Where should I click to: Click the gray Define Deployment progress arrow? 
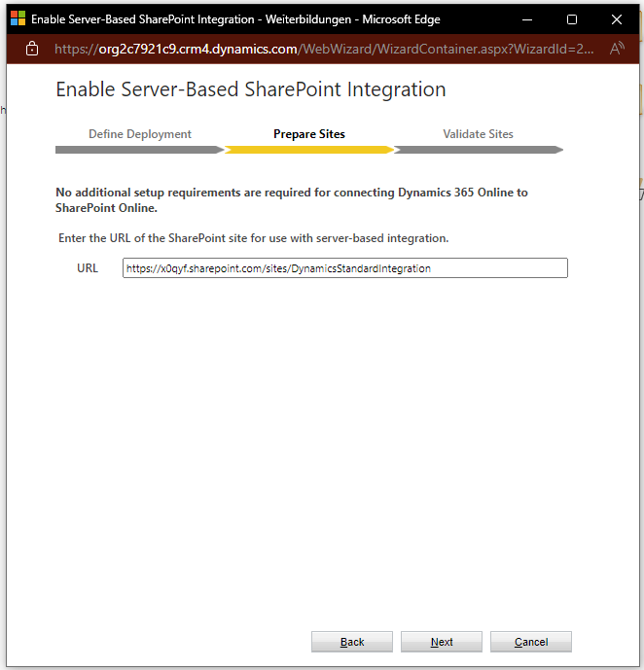140,150
